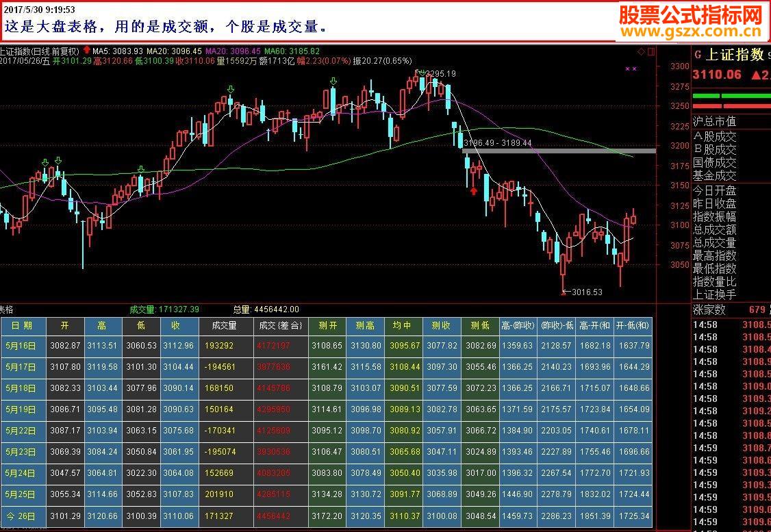Click the 日期 column header
This screenshot has width=771, height=532.
[x=23, y=326]
